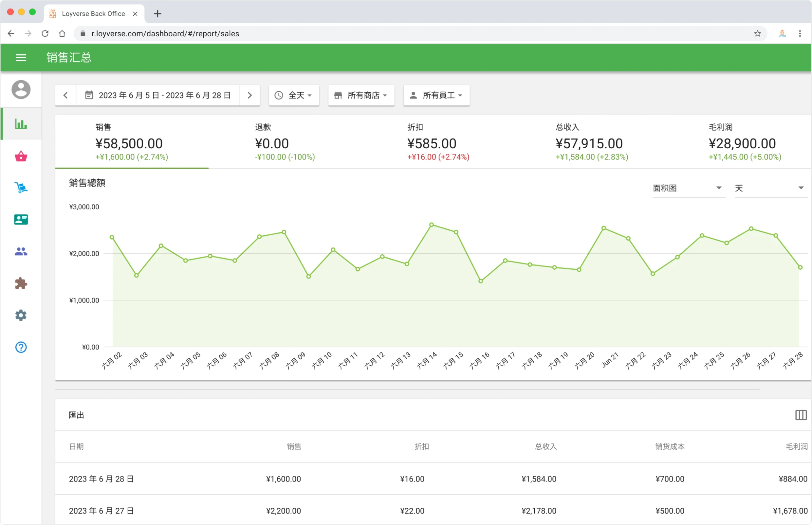Open the 全天 time filter dropdown
Viewport: 812px width, 525px height.
(x=294, y=96)
